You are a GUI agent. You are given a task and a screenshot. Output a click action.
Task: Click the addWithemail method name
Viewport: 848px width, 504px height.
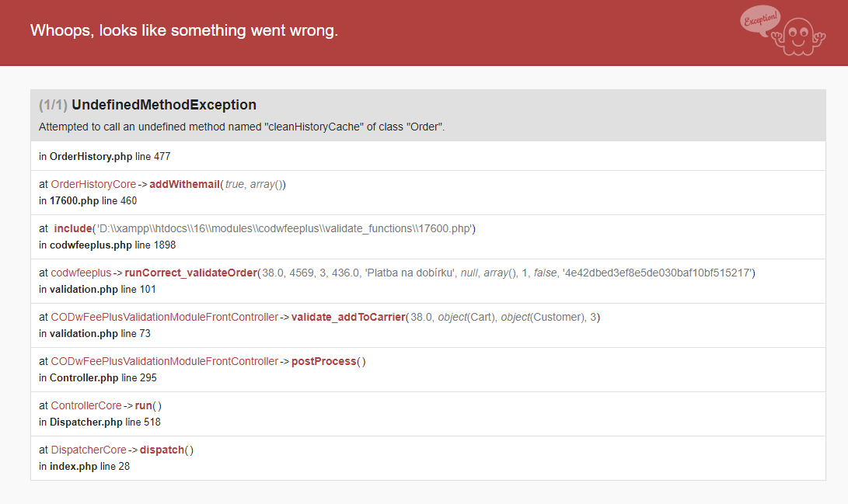183,184
